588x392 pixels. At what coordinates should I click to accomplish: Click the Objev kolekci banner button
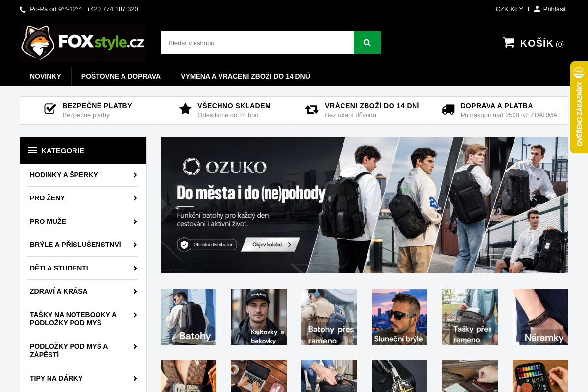[270, 244]
